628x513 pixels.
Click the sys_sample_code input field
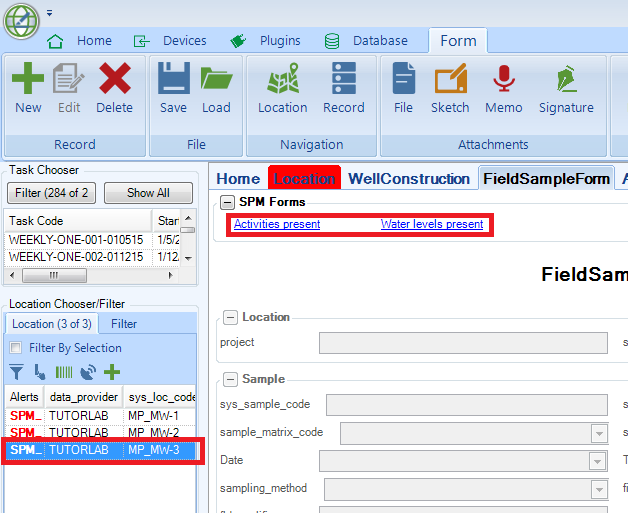coord(466,405)
